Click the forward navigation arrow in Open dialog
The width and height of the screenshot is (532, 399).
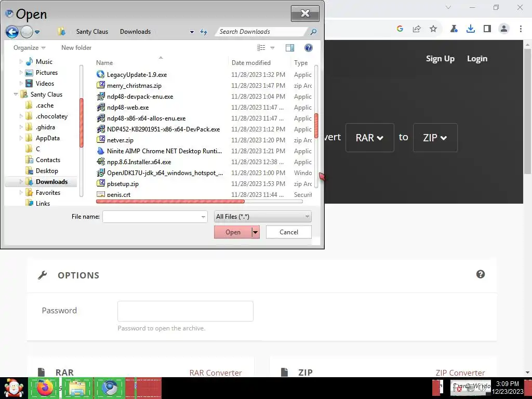click(x=26, y=32)
